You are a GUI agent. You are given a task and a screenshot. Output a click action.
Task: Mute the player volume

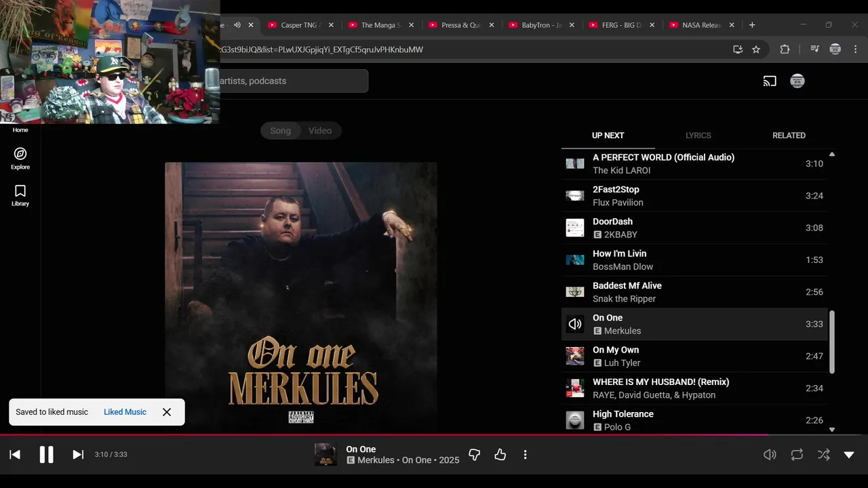(770, 455)
